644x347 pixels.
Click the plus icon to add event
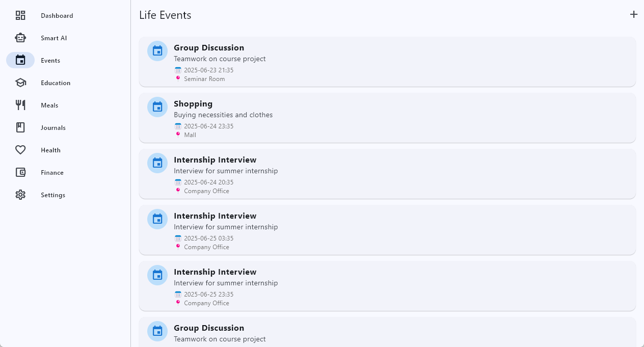point(633,14)
